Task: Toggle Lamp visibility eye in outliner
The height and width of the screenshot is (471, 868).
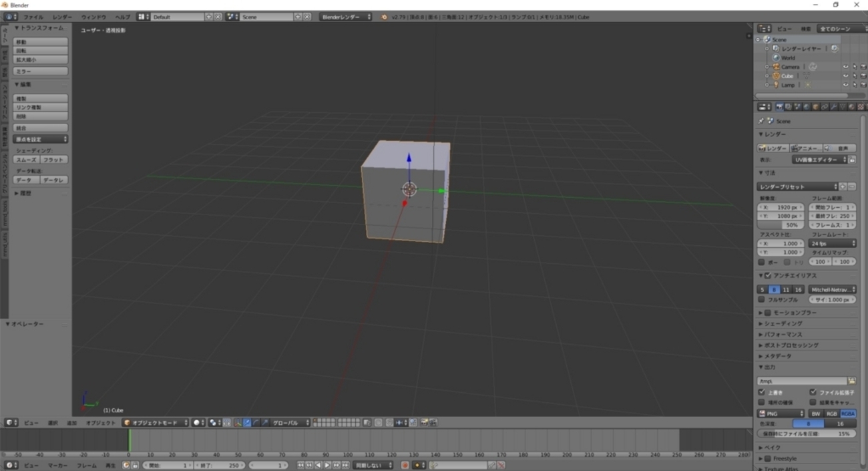Action: pyautogui.click(x=845, y=85)
